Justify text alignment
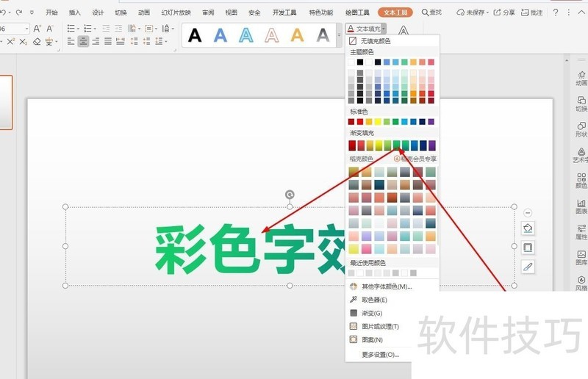 tap(108, 41)
